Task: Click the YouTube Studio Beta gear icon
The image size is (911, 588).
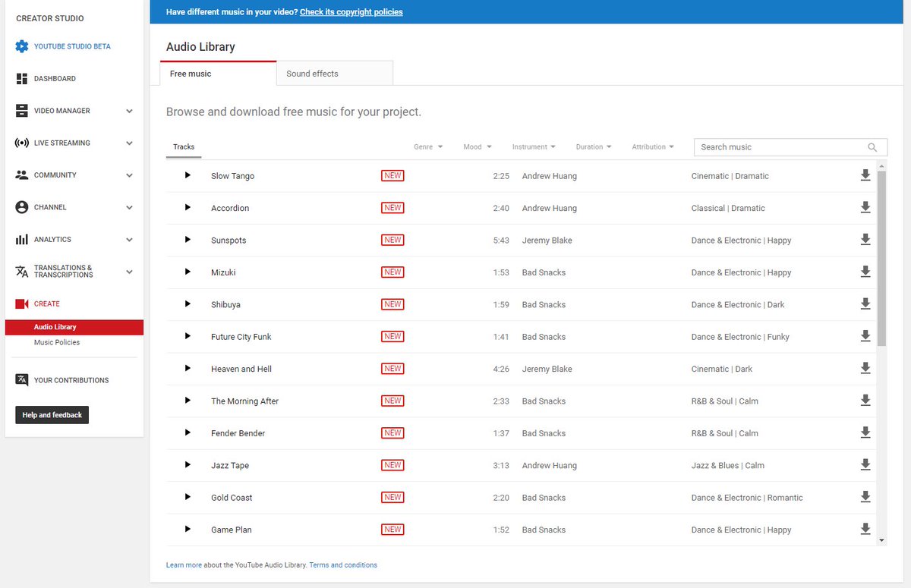Action: pos(21,46)
